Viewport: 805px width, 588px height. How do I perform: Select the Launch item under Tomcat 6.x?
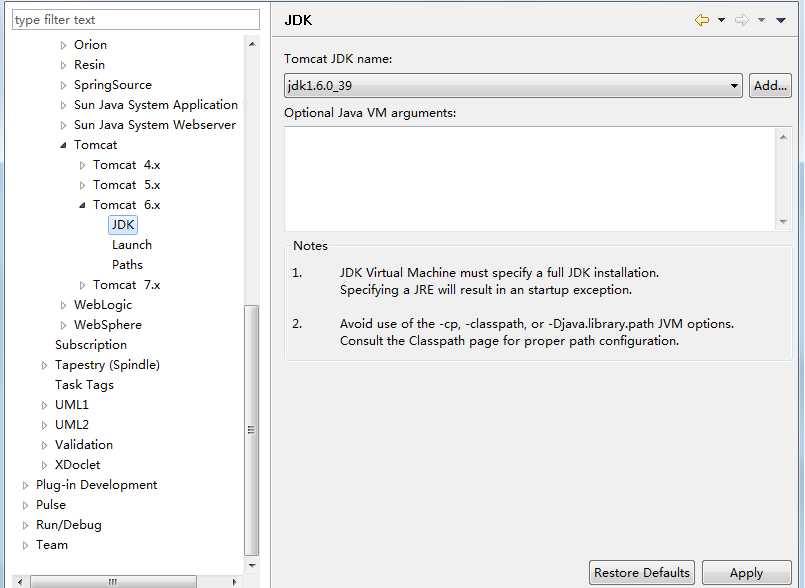[132, 245]
